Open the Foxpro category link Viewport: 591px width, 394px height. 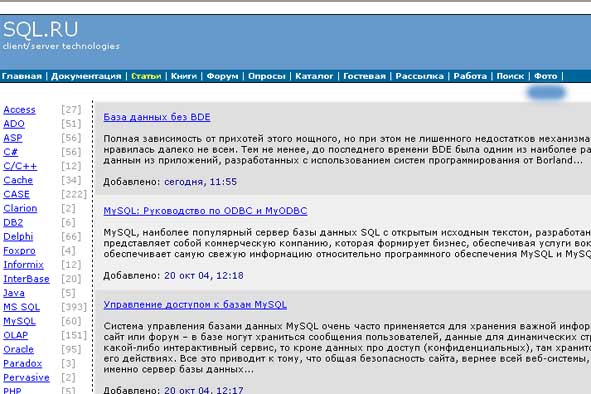(x=19, y=251)
